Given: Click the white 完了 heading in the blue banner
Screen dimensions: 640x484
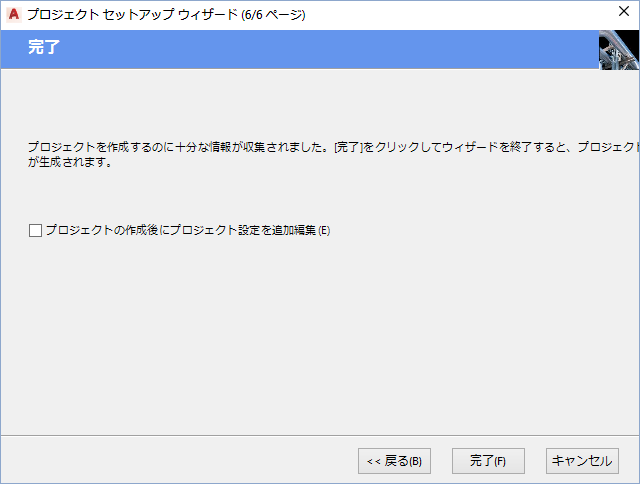Looking at the screenshot, I should pos(43,48).
